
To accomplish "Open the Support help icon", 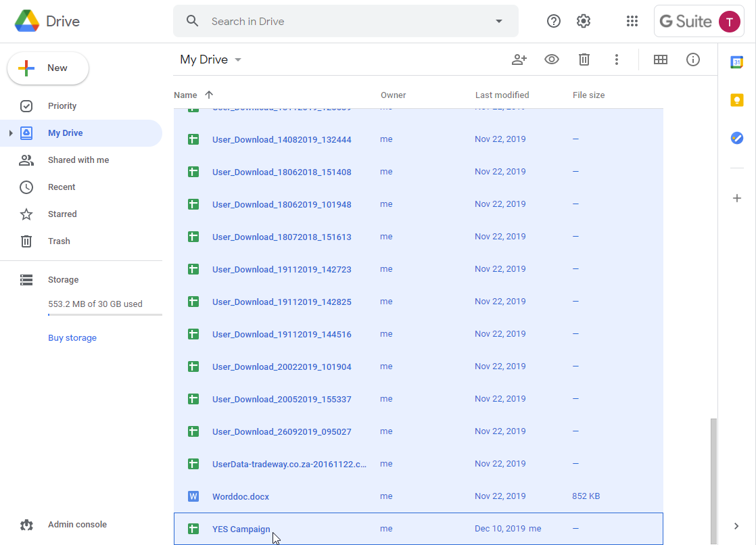I will pos(554,21).
